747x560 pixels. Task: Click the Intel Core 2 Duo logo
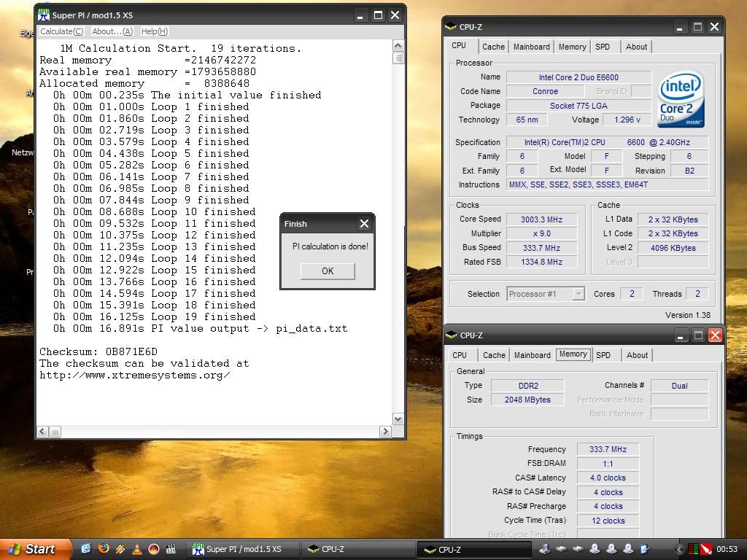click(681, 99)
